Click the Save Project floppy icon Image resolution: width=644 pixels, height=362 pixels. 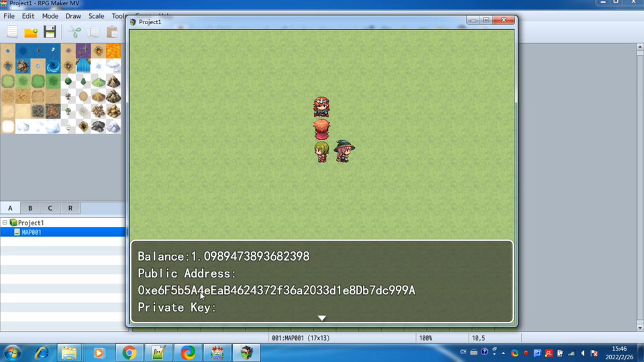[x=50, y=32]
